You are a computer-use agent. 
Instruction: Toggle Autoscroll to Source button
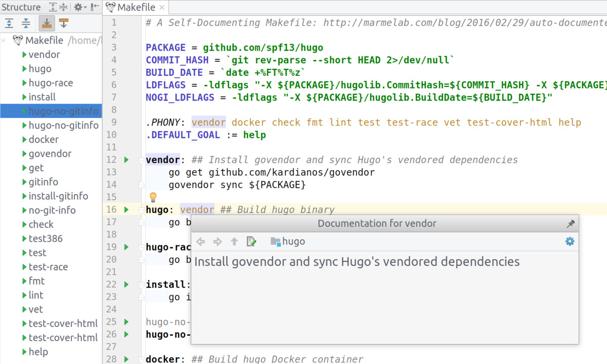pos(47,23)
